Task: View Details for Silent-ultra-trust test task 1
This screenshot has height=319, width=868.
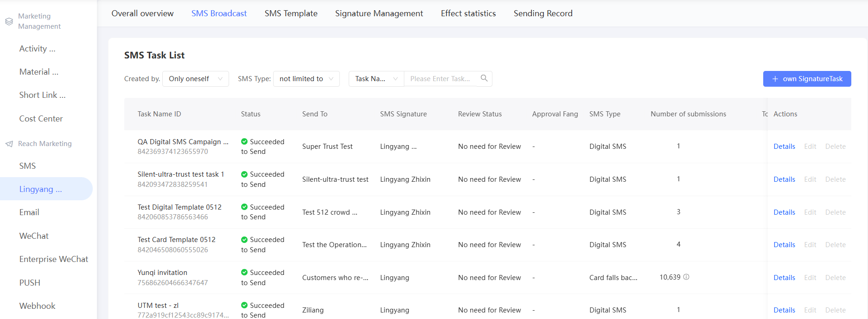Action: click(x=784, y=179)
